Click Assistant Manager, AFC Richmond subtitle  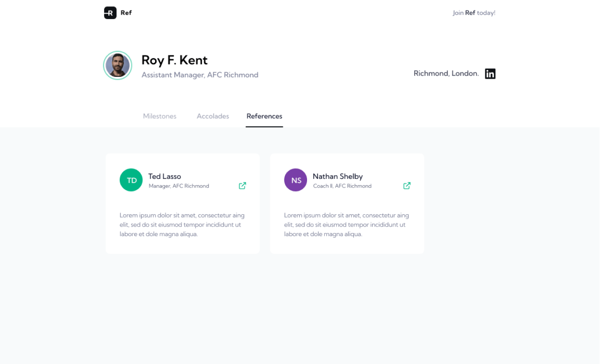tap(200, 75)
